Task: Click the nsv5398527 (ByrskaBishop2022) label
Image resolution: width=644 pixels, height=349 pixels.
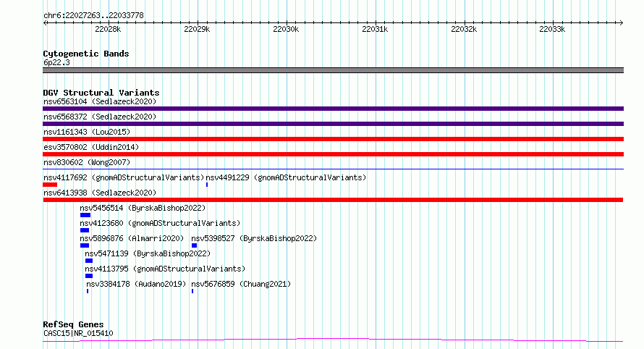Action: [254, 238]
